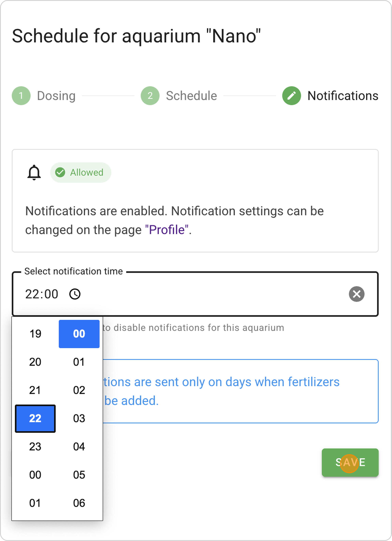
Task: Clear the notification time field
Action: [x=357, y=294]
